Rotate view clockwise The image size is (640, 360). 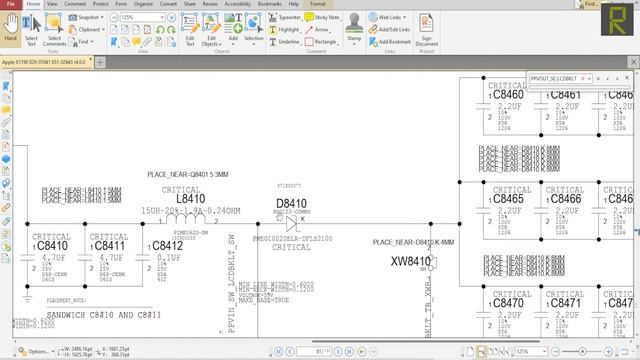coord(171,30)
